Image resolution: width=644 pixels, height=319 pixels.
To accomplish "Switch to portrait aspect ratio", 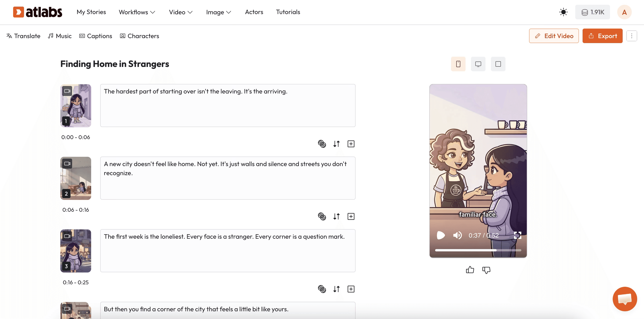I will (458, 64).
